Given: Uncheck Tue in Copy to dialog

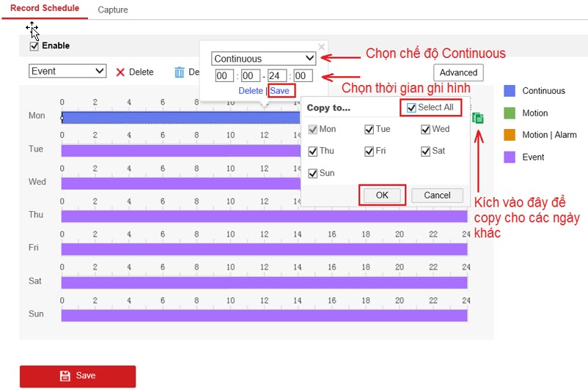Looking at the screenshot, I should [x=369, y=130].
